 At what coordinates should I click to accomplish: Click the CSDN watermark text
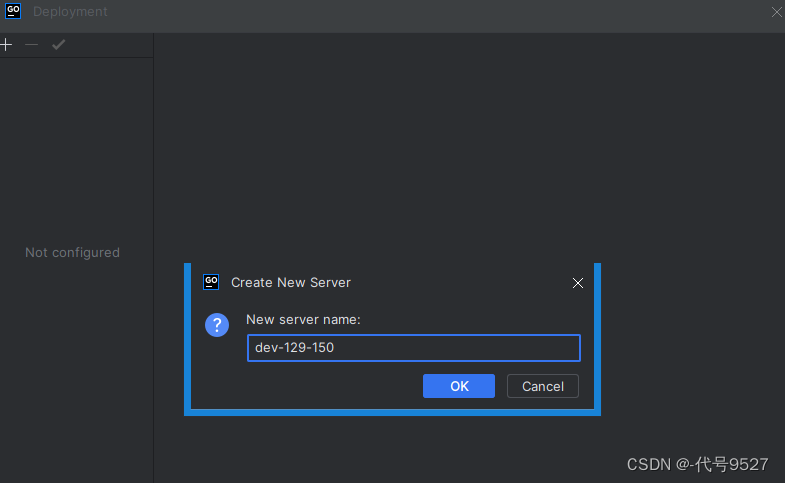point(697,464)
